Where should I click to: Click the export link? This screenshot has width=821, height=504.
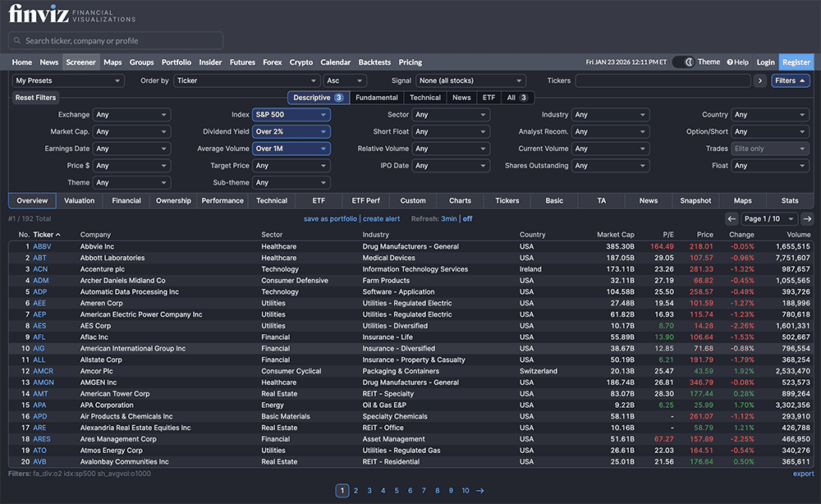point(803,474)
